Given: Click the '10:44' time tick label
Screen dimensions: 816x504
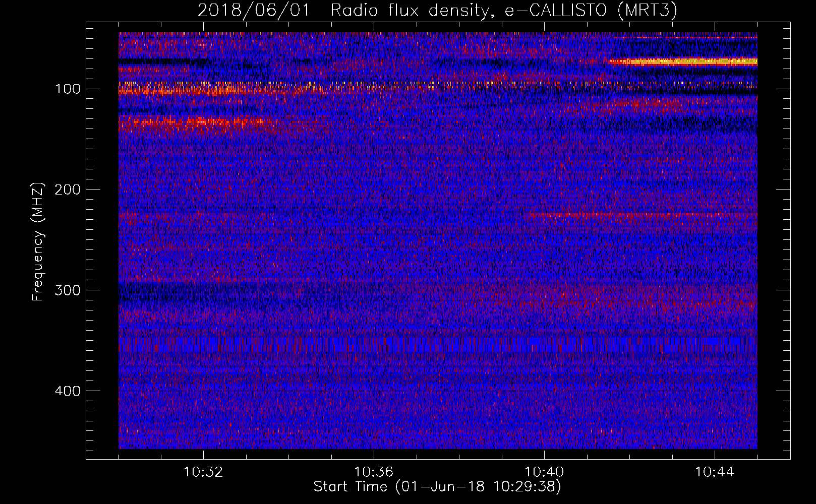Looking at the screenshot, I should (x=715, y=472).
